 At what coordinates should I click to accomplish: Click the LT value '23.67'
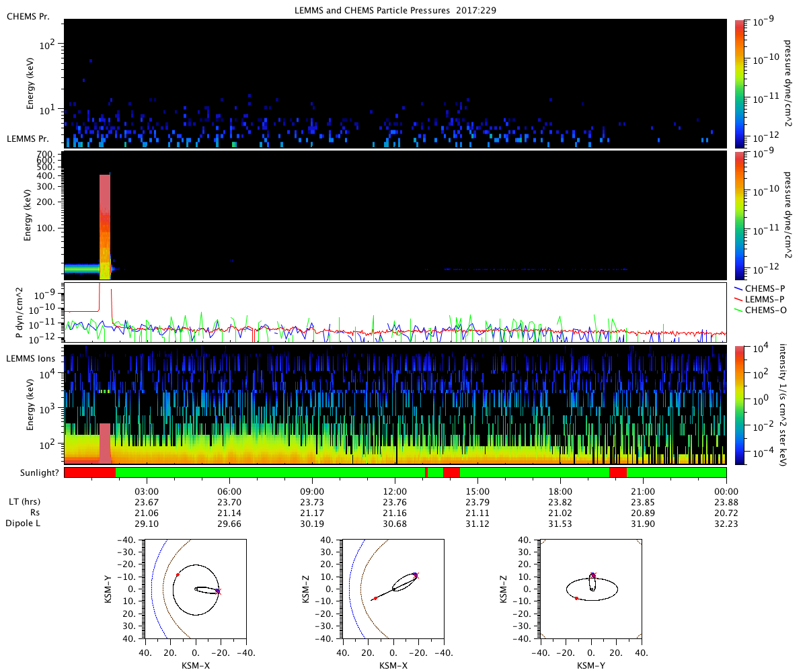point(147,502)
